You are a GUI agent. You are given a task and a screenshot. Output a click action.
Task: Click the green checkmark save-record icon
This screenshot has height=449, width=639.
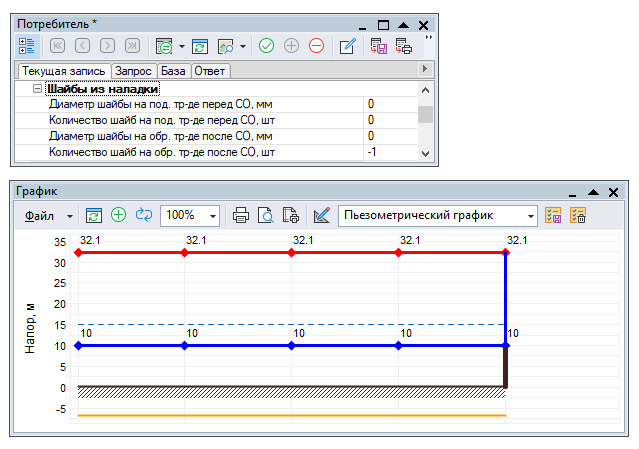tap(266, 46)
